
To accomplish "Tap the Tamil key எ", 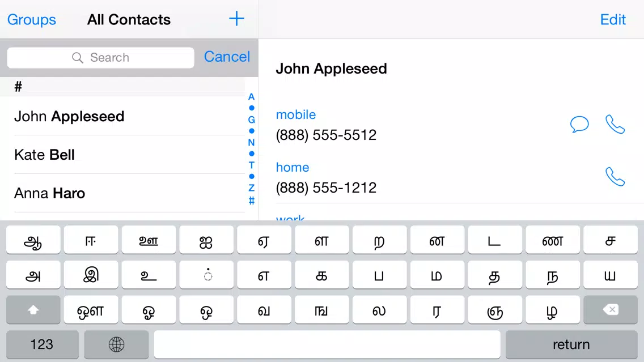I will (264, 275).
